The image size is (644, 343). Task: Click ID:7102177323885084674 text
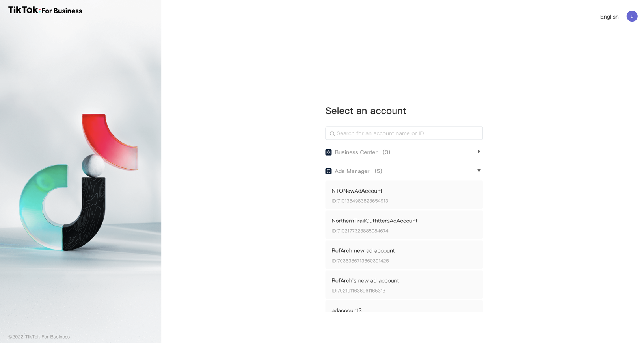point(360,231)
